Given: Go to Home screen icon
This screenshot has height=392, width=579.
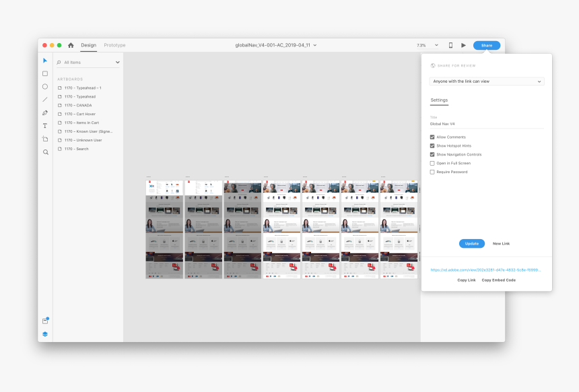Looking at the screenshot, I should pos(71,45).
